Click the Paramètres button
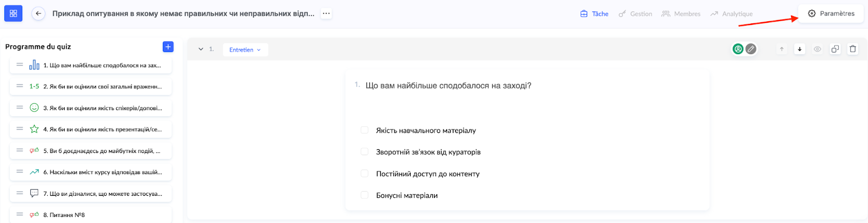 point(831,14)
